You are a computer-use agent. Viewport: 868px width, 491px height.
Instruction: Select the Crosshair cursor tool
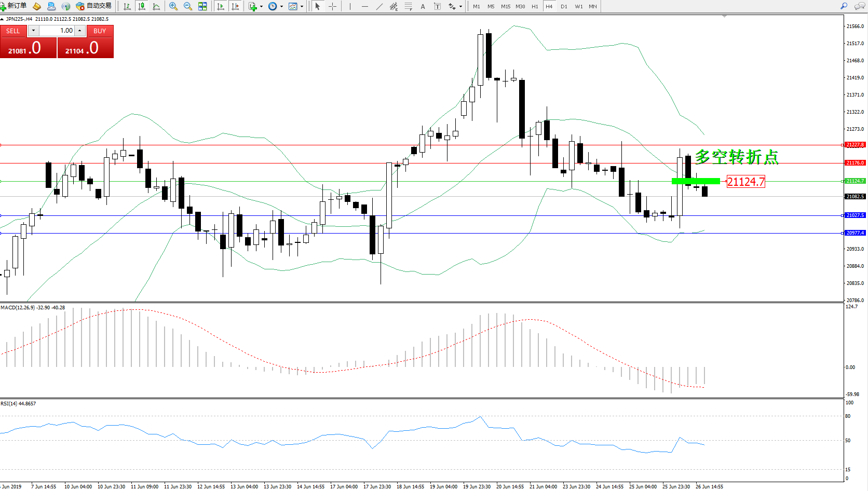tap(332, 6)
